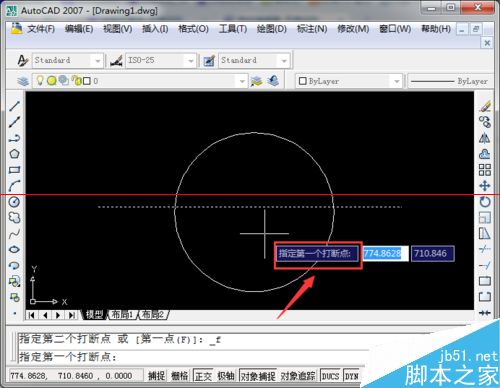
Task: Switch to the 布局1 tab
Action: 122,314
